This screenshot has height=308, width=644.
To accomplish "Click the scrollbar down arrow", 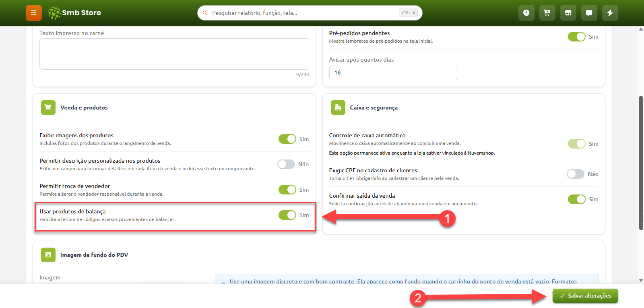I will 641,281.
